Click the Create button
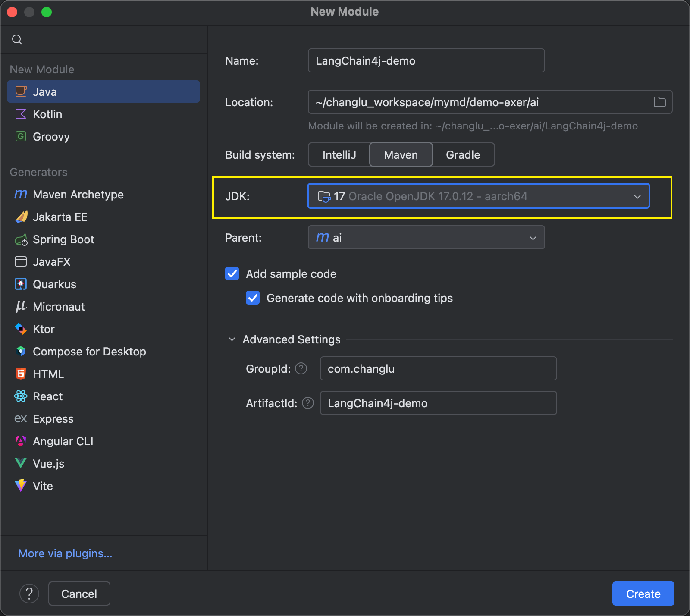This screenshot has height=616, width=690. [643, 594]
